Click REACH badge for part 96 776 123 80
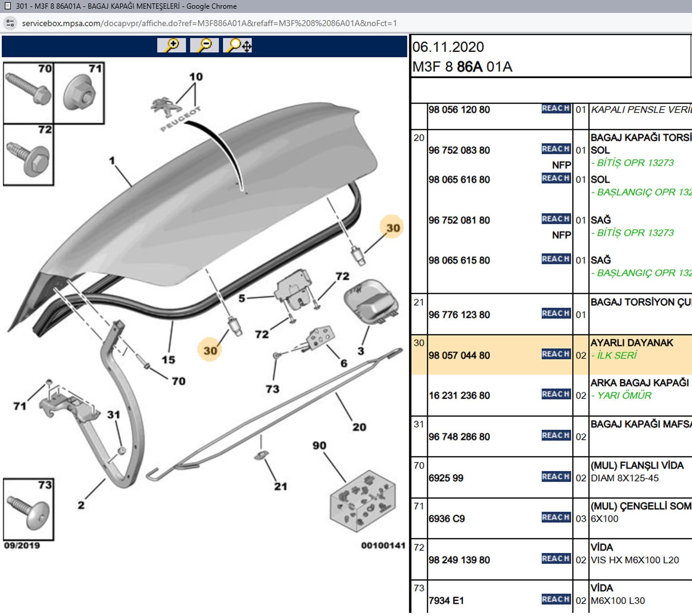The width and height of the screenshot is (692, 616). coord(556,314)
